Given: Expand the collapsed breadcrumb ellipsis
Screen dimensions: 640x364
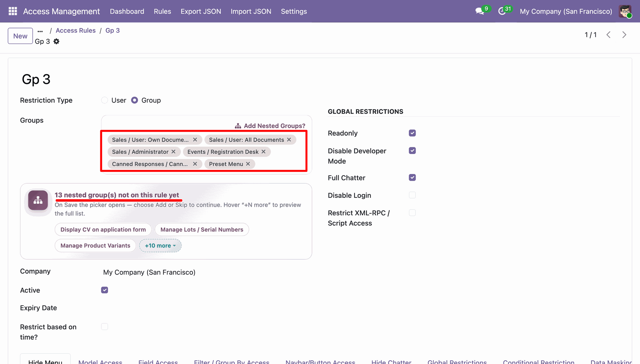Looking at the screenshot, I should (x=40, y=31).
